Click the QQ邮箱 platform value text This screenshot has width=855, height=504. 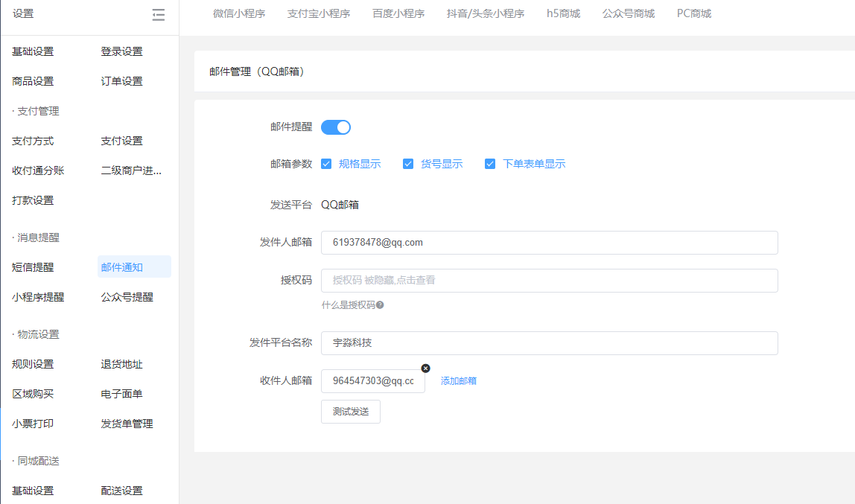click(340, 205)
